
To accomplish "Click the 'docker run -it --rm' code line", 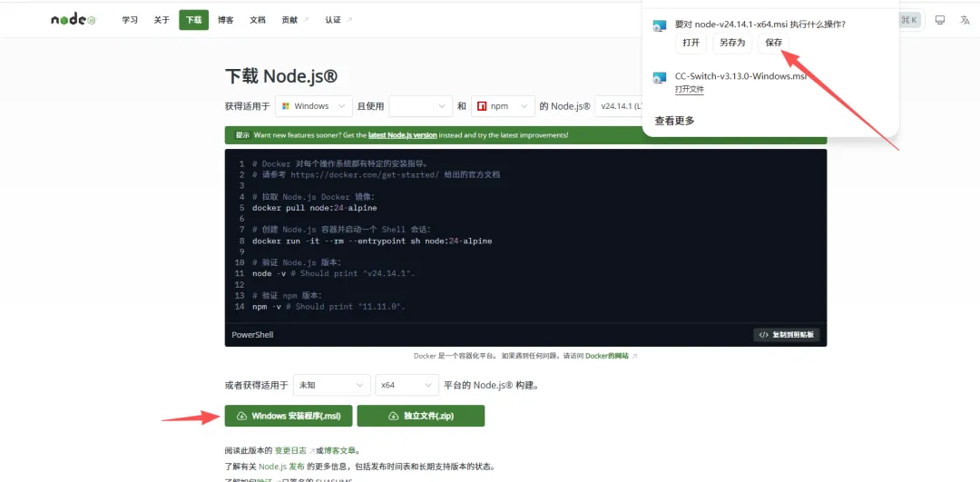I will click(372, 241).
